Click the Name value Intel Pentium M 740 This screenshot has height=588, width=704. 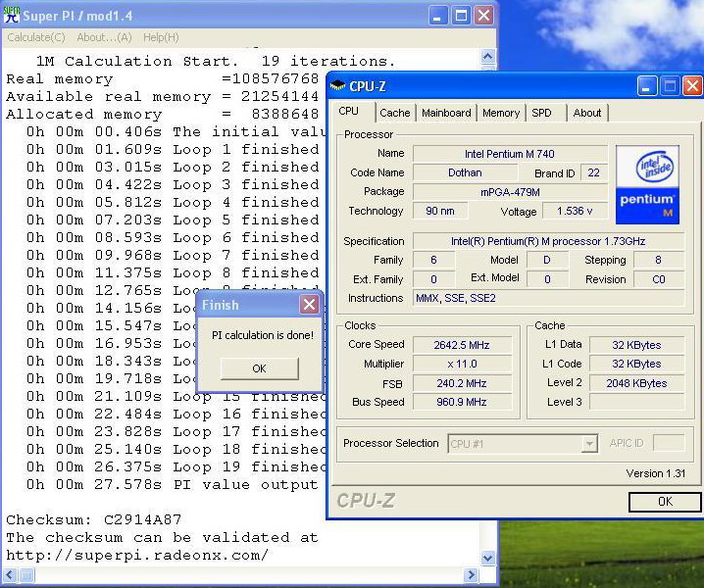point(510,154)
